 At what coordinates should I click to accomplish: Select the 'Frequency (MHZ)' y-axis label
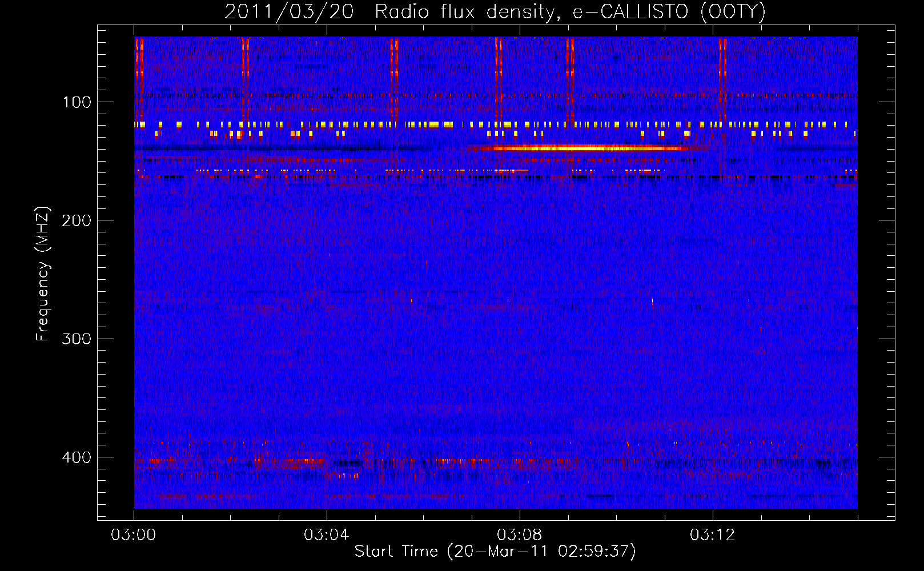43,274
